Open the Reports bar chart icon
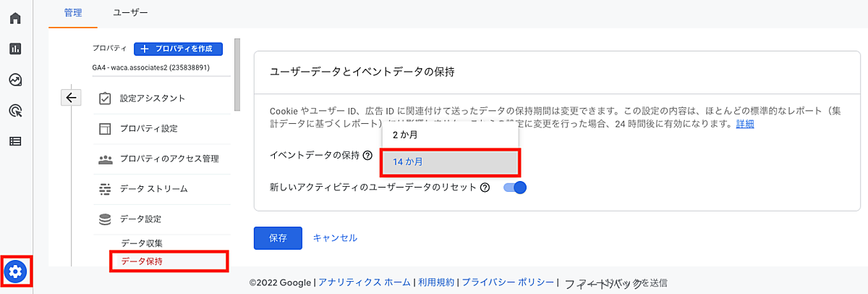The width and height of the screenshot is (868, 294). tap(15, 49)
